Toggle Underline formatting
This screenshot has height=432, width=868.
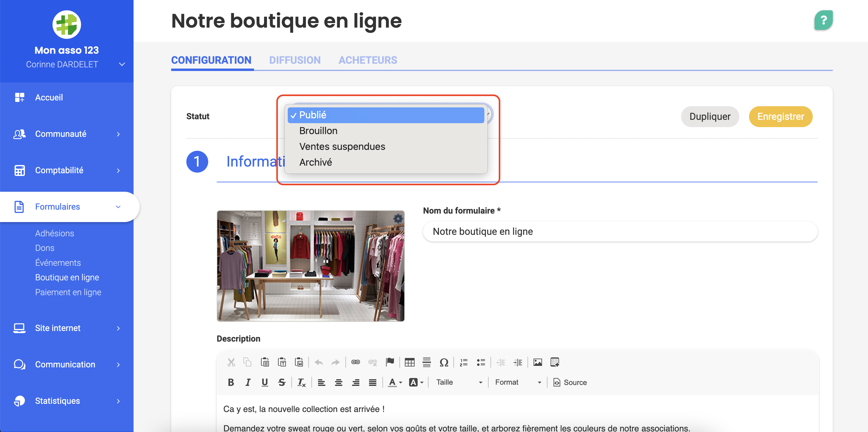(265, 382)
